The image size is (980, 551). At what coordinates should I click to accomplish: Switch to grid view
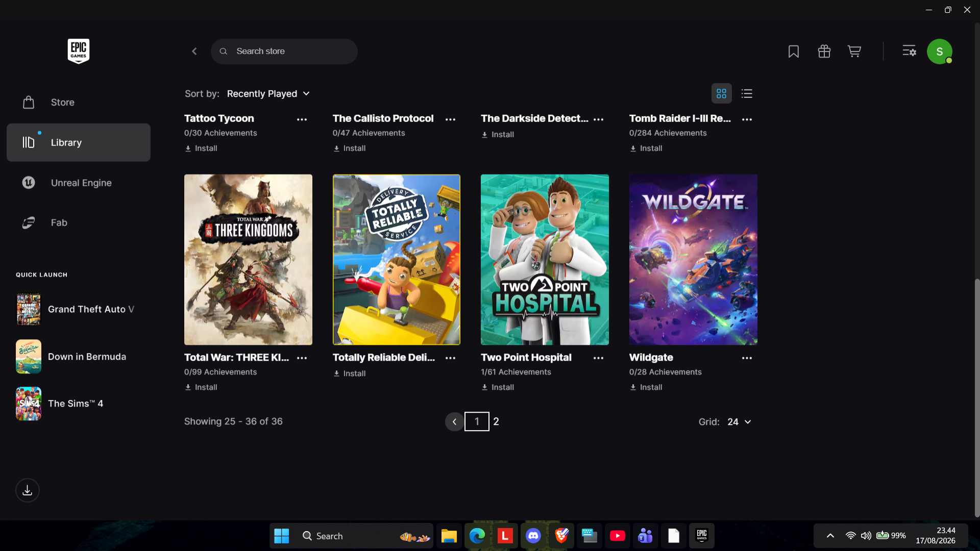click(x=721, y=93)
